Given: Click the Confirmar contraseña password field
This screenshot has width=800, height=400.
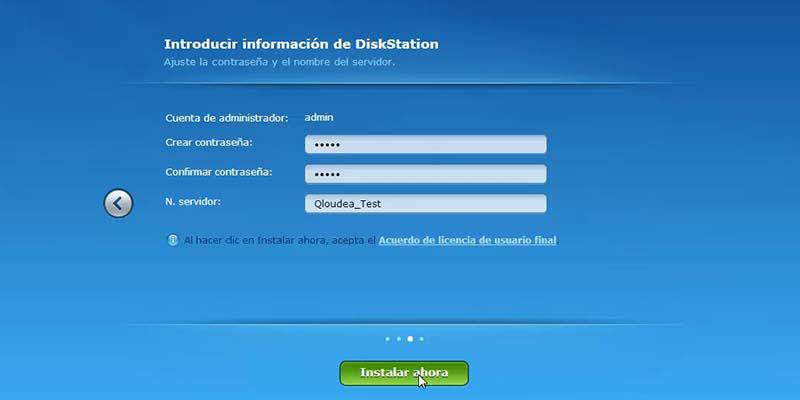Looking at the screenshot, I should click(426, 174).
